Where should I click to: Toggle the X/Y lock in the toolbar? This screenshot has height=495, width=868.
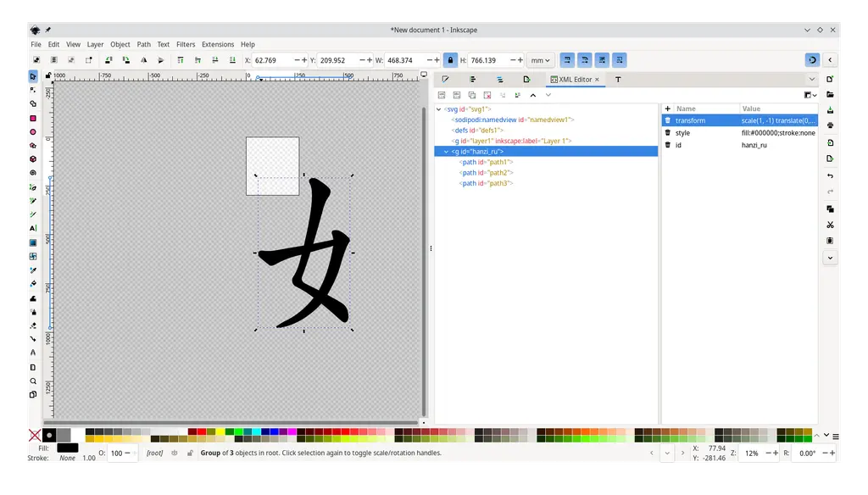click(449, 59)
